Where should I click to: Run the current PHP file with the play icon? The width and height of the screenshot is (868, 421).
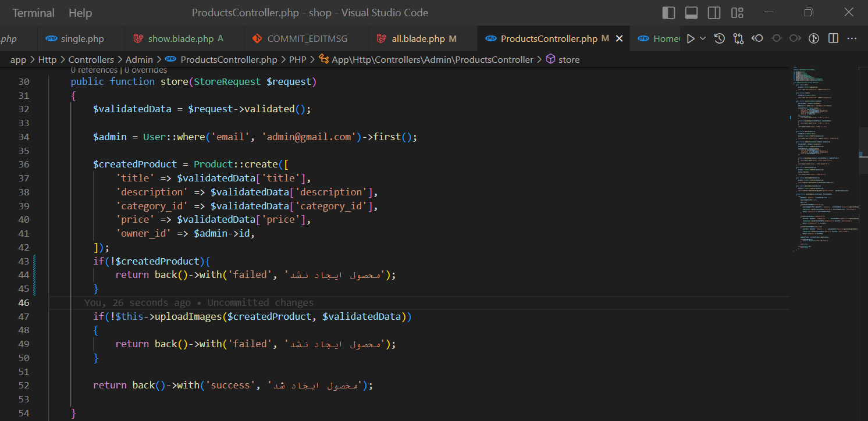[691, 38]
